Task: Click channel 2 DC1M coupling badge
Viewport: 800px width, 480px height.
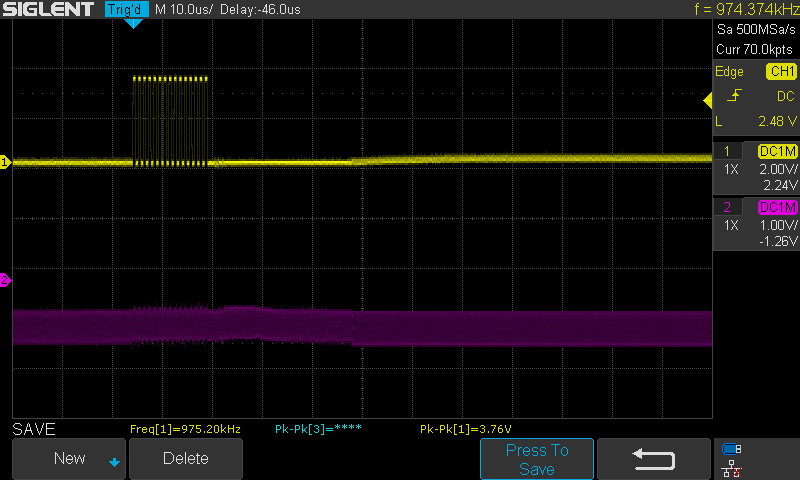Action: point(778,207)
